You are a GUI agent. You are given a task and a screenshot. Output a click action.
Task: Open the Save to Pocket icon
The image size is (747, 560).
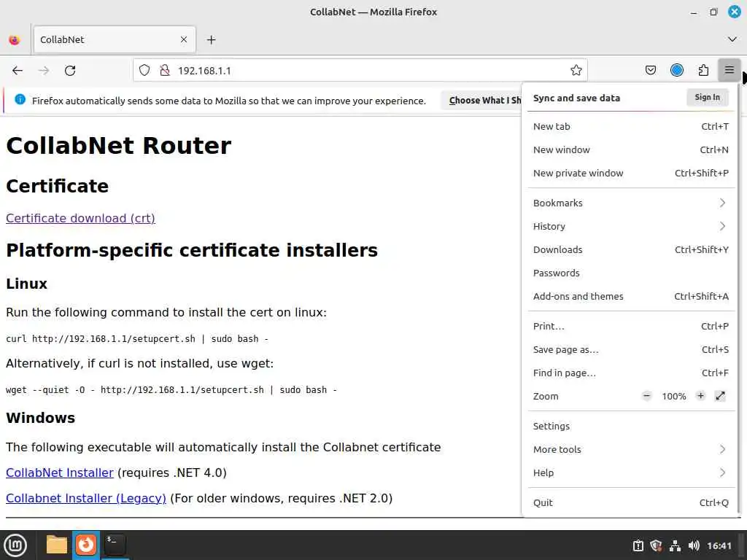click(x=650, y=71)
